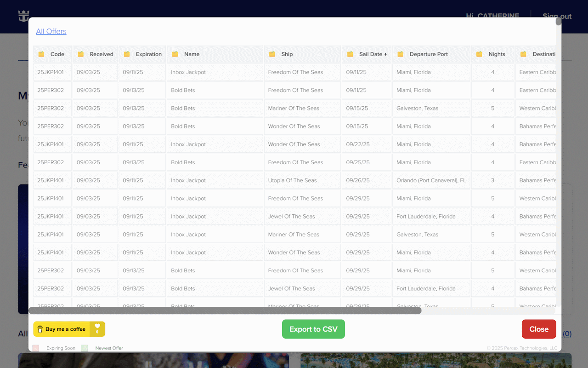The width and height of the screenshot is (588, 368).
Task: Click the folder icon in Code column header
Action: click(x=41, y=54)
